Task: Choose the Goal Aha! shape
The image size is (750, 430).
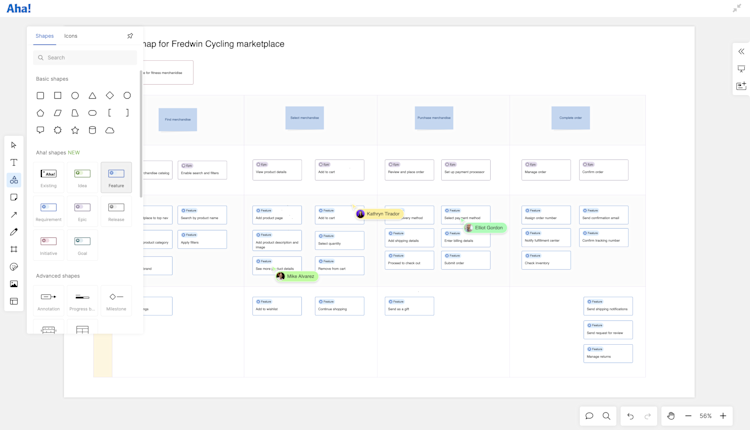Action: [x=82, y=245]
